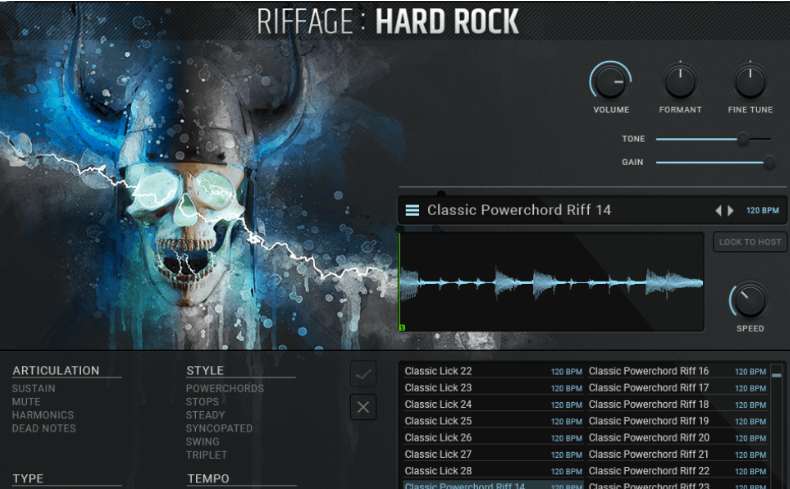Click the Fine Tune knob
Screen dimensions: 790x489
[x=750, y=81]
